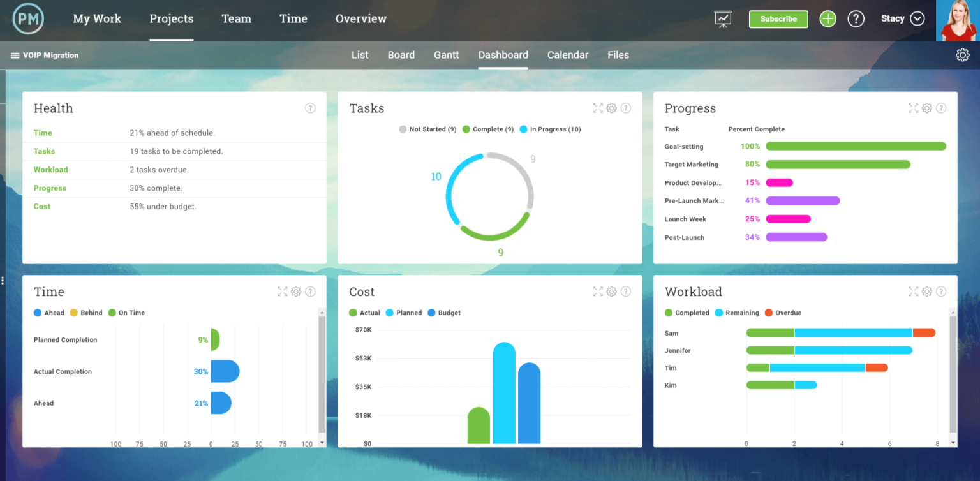
Task: Click the PM logo icon
Action: [28, 19]
